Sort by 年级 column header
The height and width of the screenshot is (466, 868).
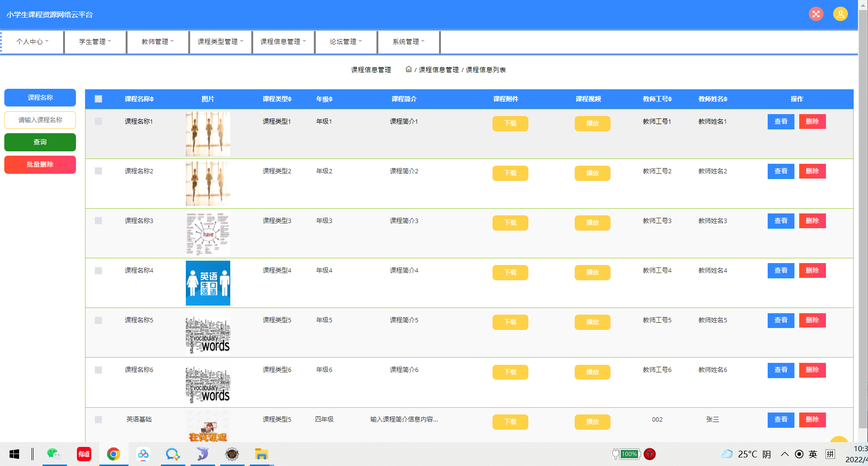coord(324,99)
